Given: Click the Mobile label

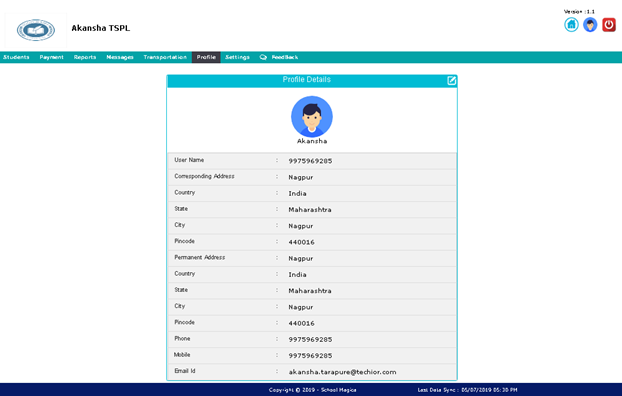Looking at the screenshot, I should point(182,355).
